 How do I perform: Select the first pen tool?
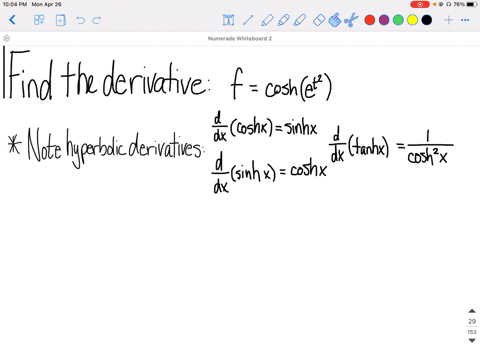pos(267,20)
